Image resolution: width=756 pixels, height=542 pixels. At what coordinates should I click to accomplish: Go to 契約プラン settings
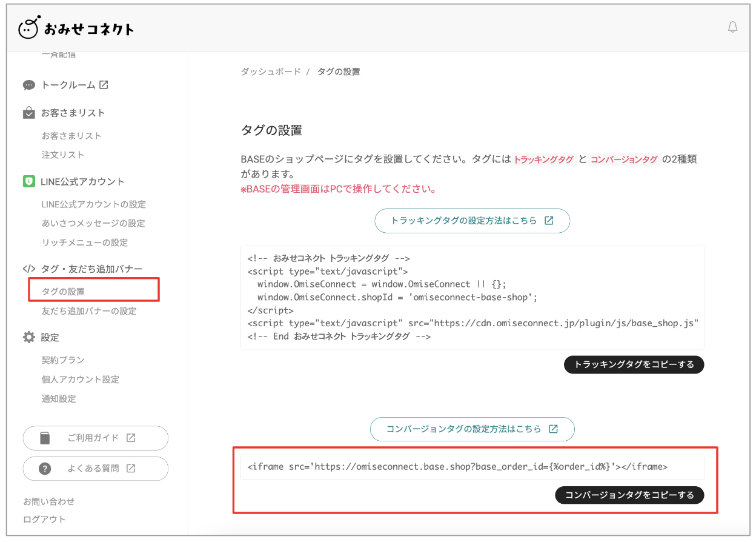pyautogui.click(x=63, y=360)
